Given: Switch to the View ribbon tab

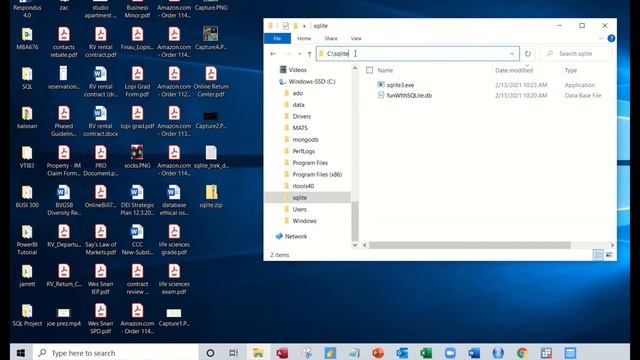Looking at the screenshot, I should click(x=356, y=38).
